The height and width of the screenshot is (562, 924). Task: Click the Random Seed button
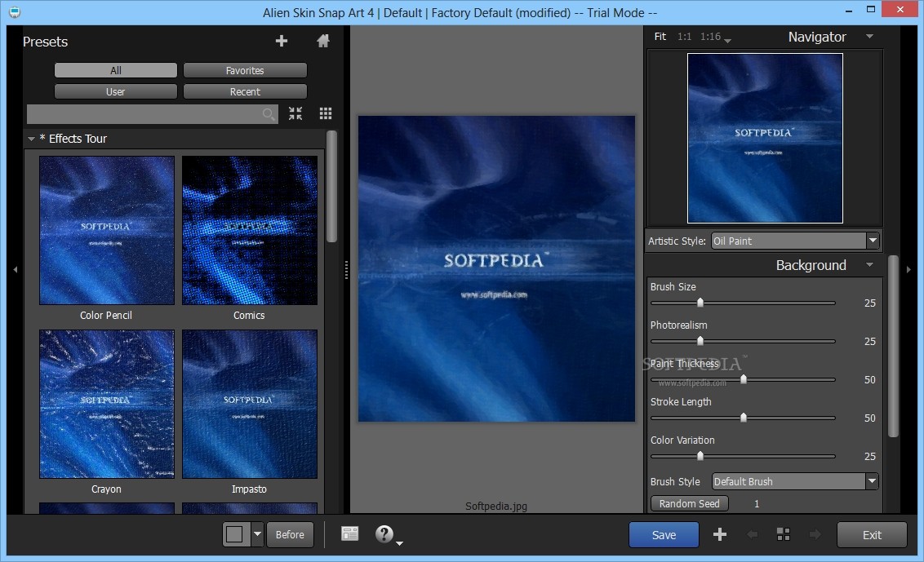pos(690,503)
